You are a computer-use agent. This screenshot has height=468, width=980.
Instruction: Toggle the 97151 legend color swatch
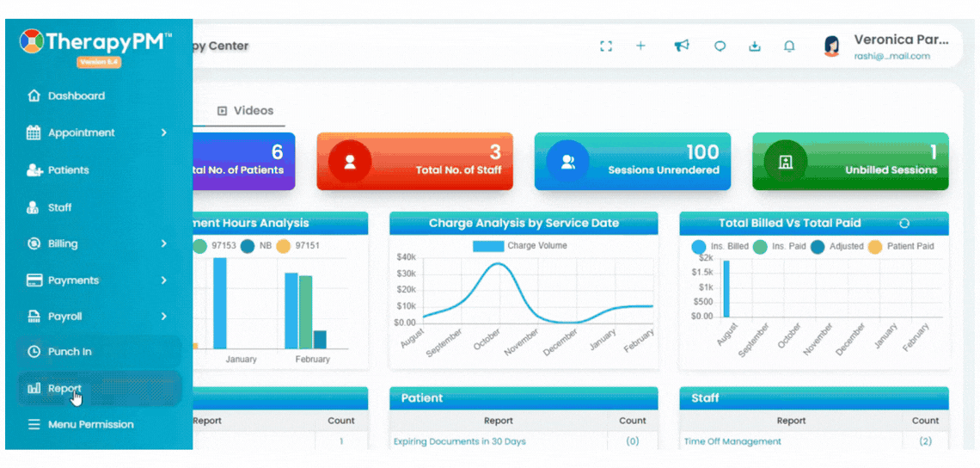coord(284,246)
